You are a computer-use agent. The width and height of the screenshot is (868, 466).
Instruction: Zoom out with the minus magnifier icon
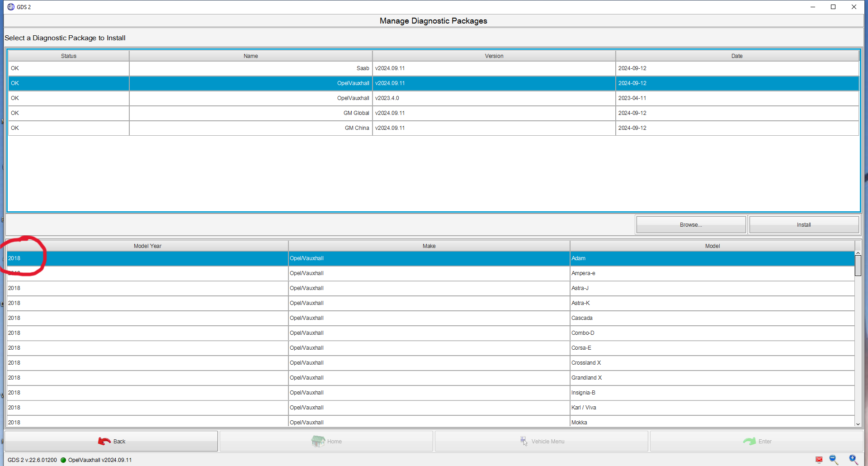pyautogui.click(x=834, y=460)
